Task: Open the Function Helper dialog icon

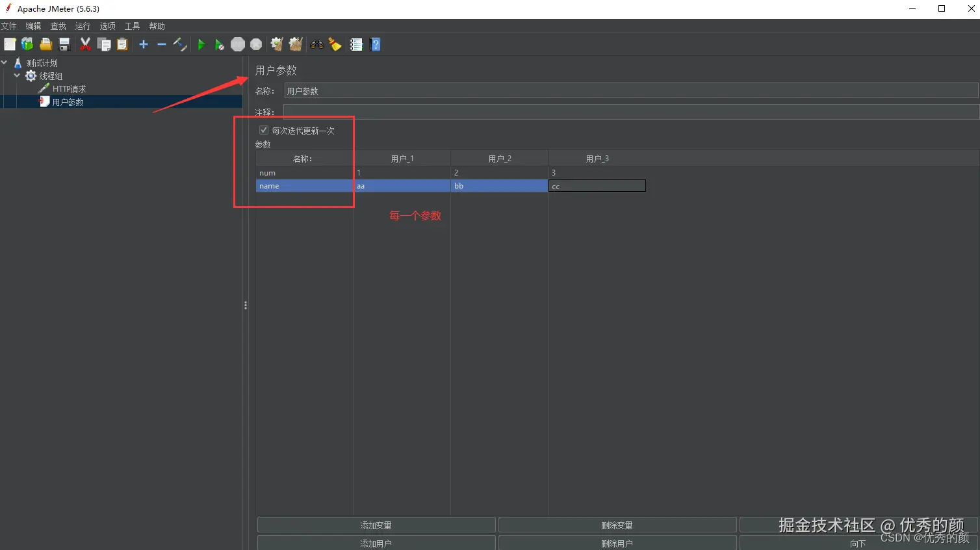Action: 356,44
